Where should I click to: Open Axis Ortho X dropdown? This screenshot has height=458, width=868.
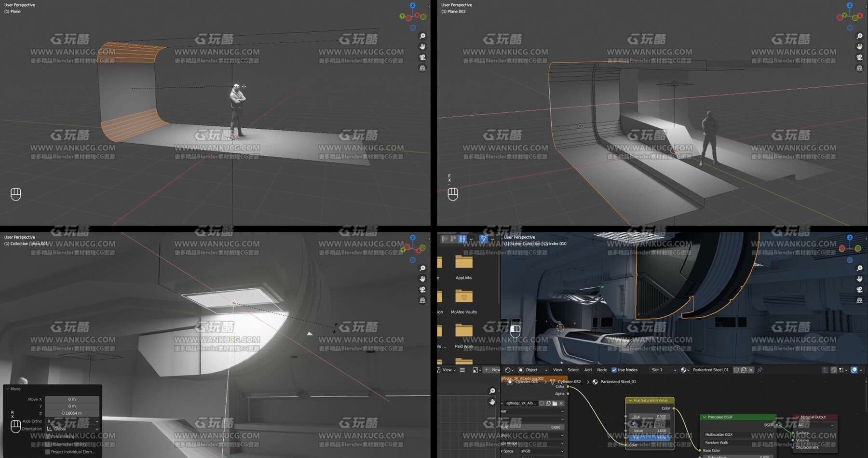click(72, 421)
